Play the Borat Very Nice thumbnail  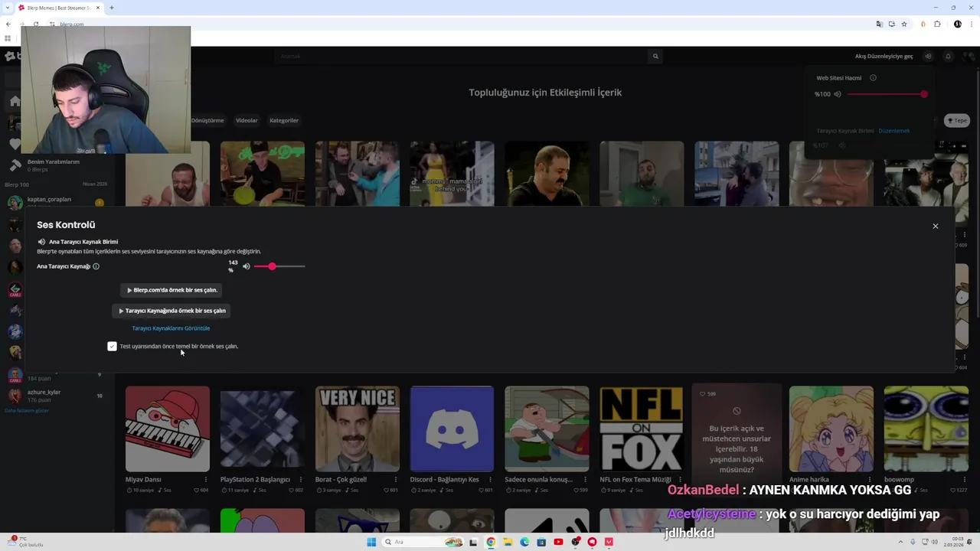click(358, 429)
